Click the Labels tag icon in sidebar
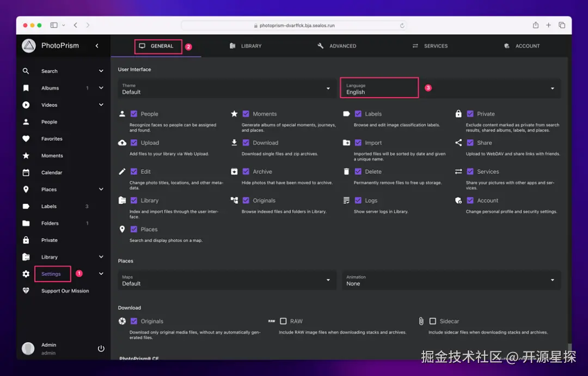Viewport: 588px width, 376px height. coord(26,206)
